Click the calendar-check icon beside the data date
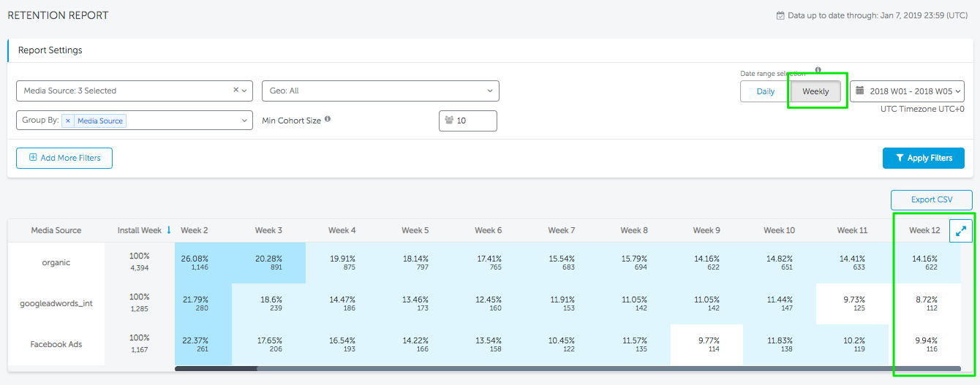The width and height of the screenshot is (980, 385). [780, 15]
